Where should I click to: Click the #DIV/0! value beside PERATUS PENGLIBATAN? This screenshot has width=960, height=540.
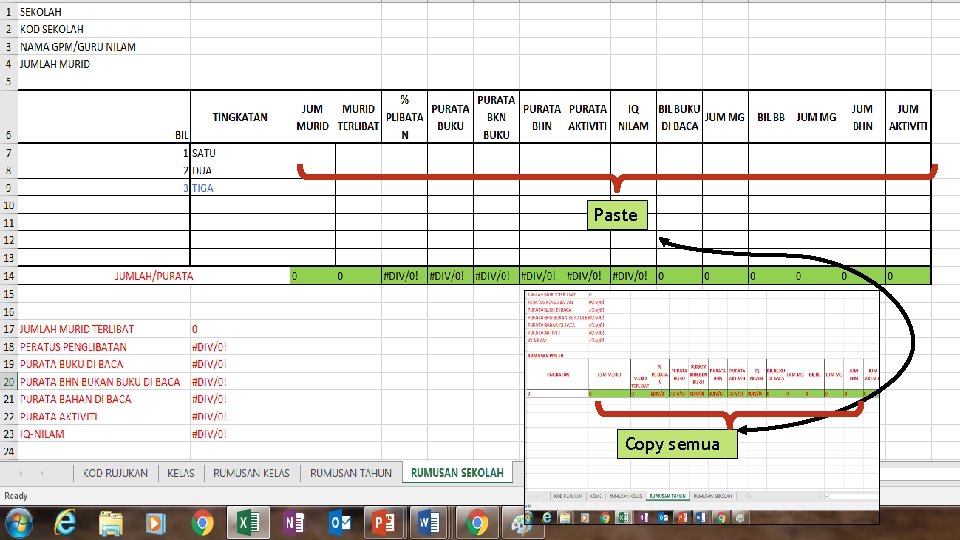(209, 347)
